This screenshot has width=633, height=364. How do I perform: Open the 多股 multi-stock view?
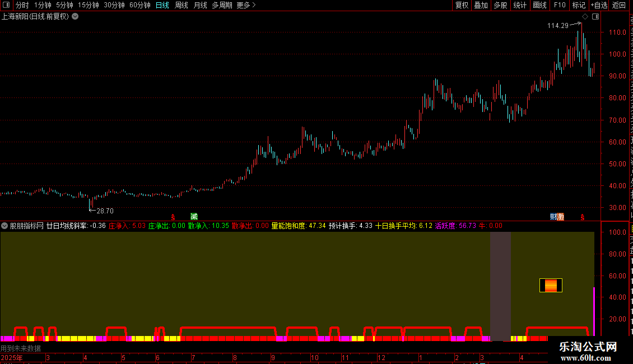500,5
